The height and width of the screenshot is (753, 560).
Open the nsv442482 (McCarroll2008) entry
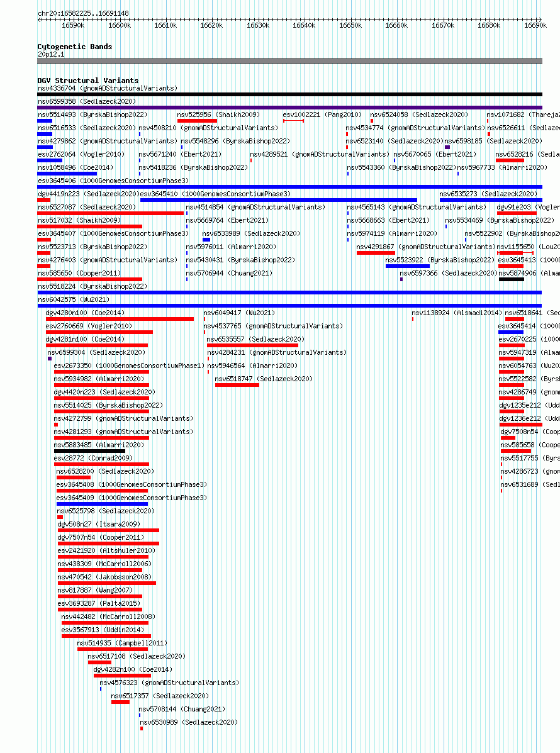109,616
